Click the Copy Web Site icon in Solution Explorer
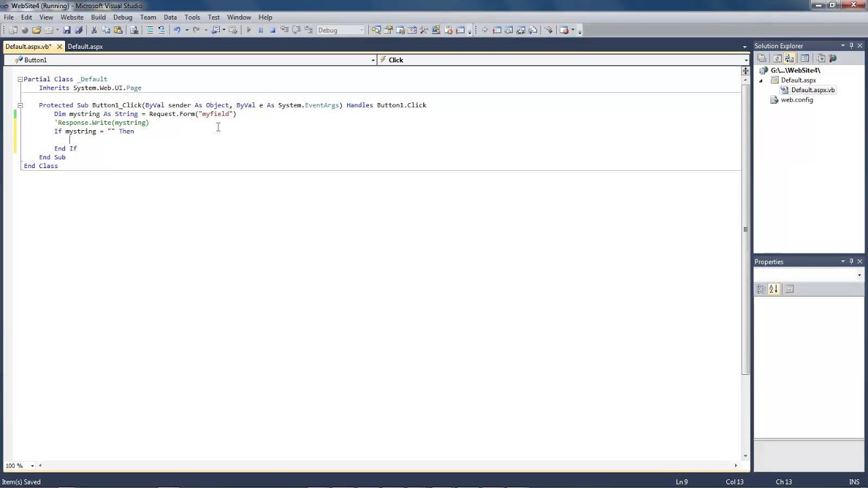Screen dimensions: 868x488 [x=821, y=58]
